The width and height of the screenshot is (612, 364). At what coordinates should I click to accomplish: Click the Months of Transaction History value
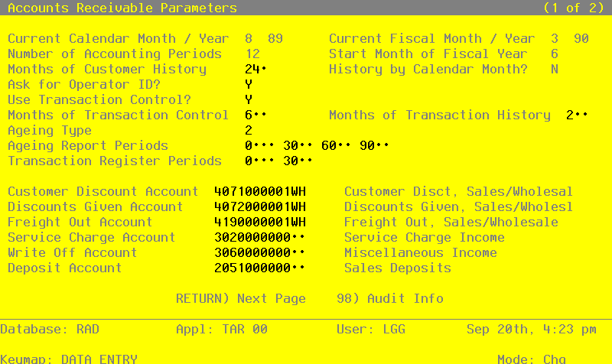pyautogui.click(x=577, y=115)
